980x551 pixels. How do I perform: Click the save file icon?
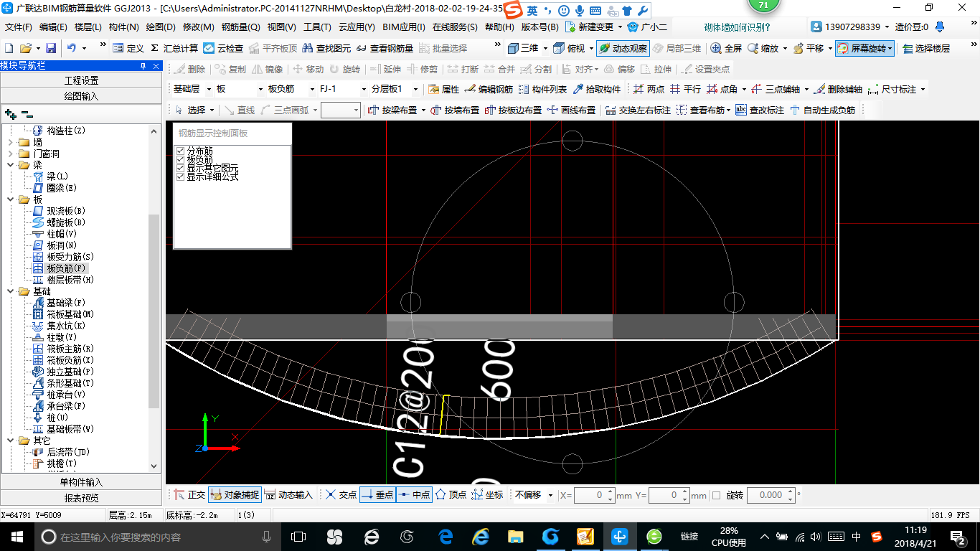coord(51,48)
